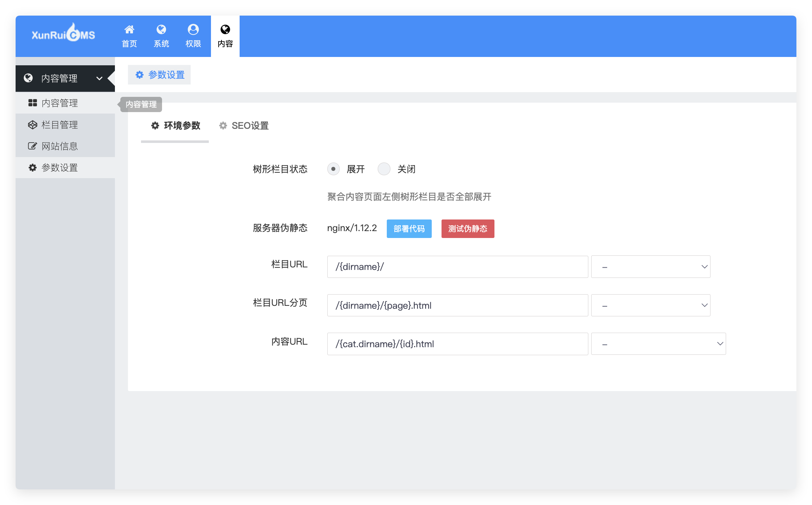Click the globe icon above 内容
This screenshot has height=505, width=812.
point(225,29)
